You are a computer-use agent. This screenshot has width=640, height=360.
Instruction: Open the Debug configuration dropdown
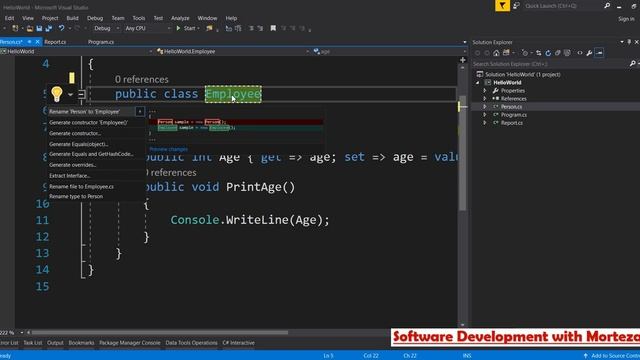click(x=106, y=29)
